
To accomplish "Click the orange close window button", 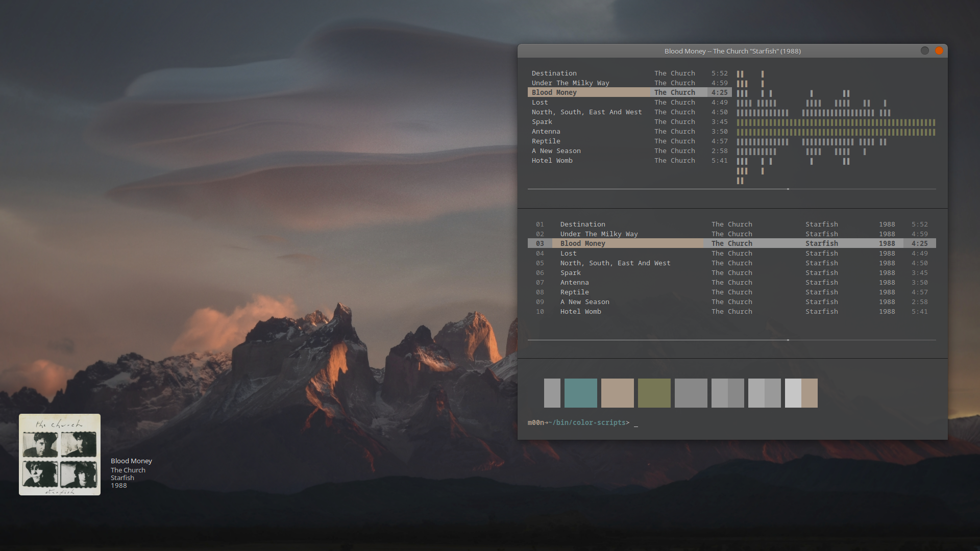I will point(939,51).
